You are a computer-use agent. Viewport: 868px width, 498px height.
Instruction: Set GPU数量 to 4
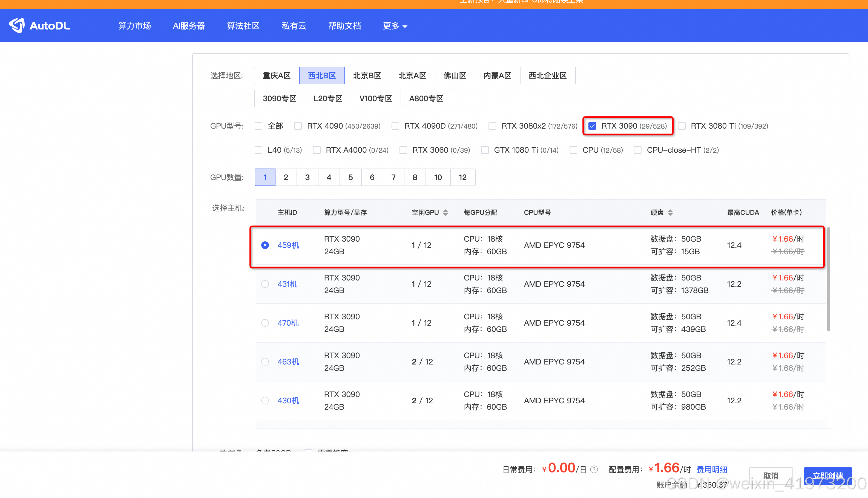(329, 177)
